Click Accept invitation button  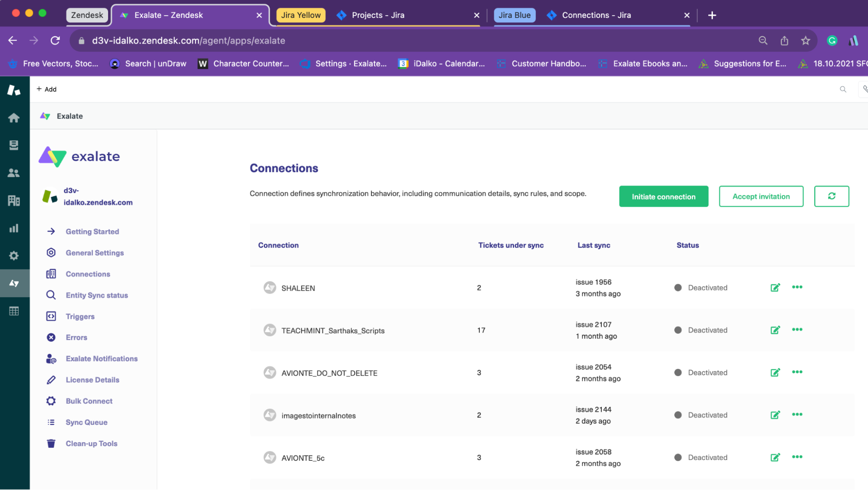(x=761, y=196)
